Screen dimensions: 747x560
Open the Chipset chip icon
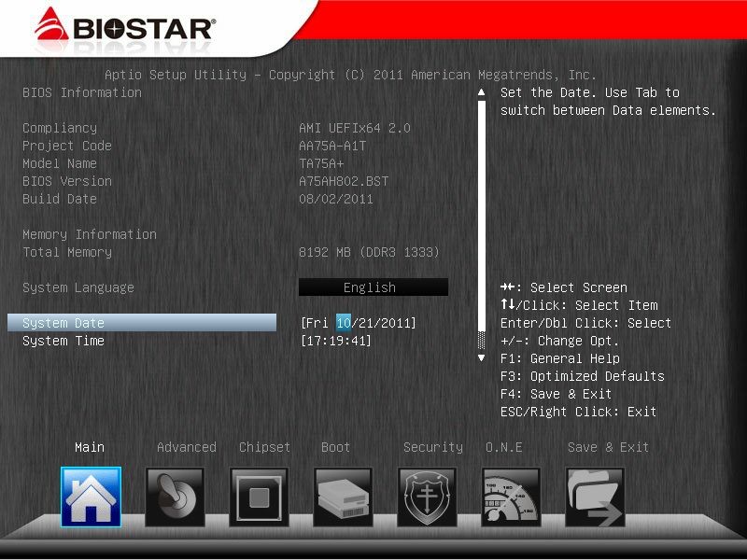tap(260, 497)
